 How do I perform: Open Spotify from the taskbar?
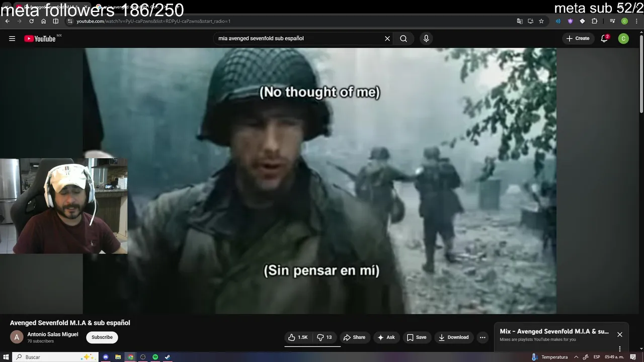click(155, 357)
